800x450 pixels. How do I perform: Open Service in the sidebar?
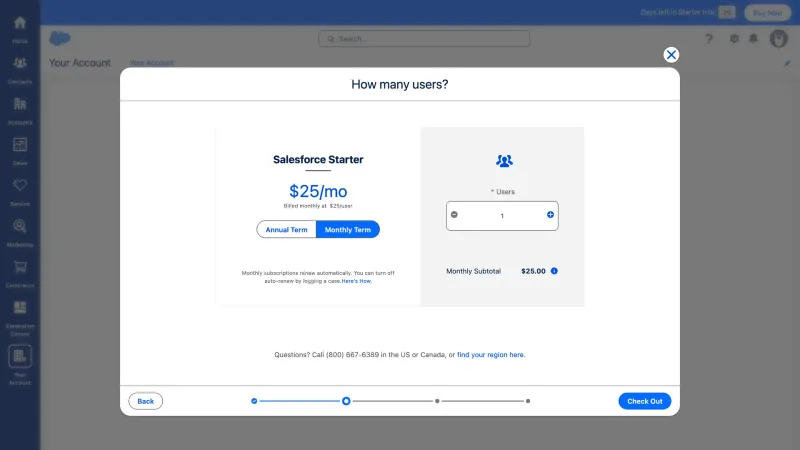pyautogui.click(x=20, y=193)
